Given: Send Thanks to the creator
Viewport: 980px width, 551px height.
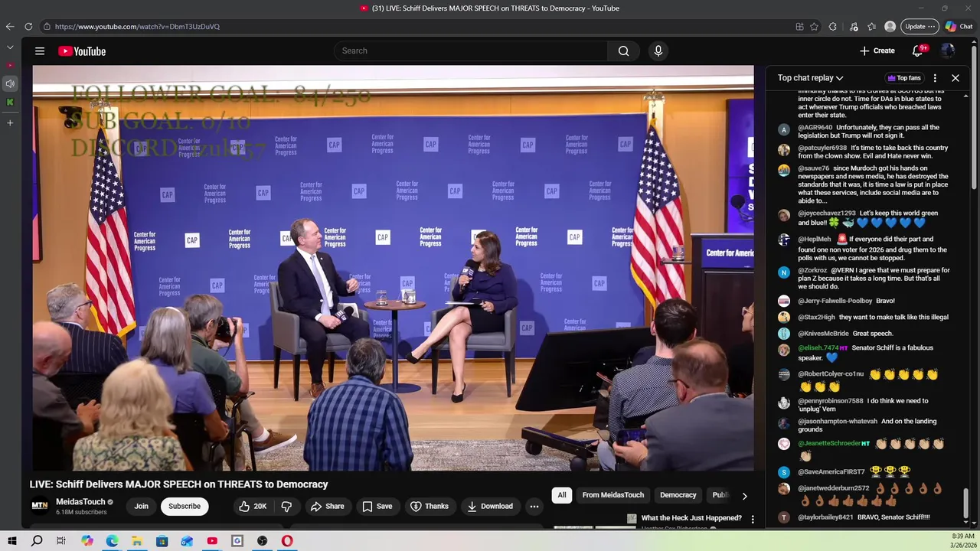Looking at the screenshot, I should click(430, 506).
